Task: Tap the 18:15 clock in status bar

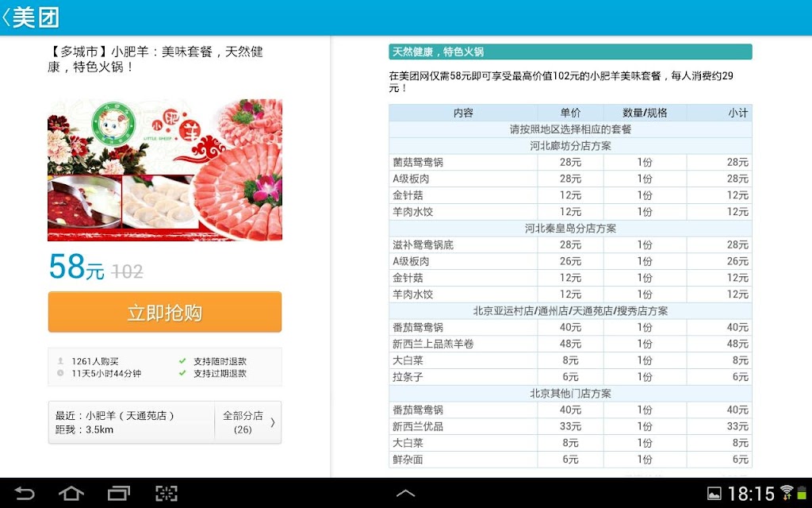Action: pyautogui.click(x=751, y=494)
